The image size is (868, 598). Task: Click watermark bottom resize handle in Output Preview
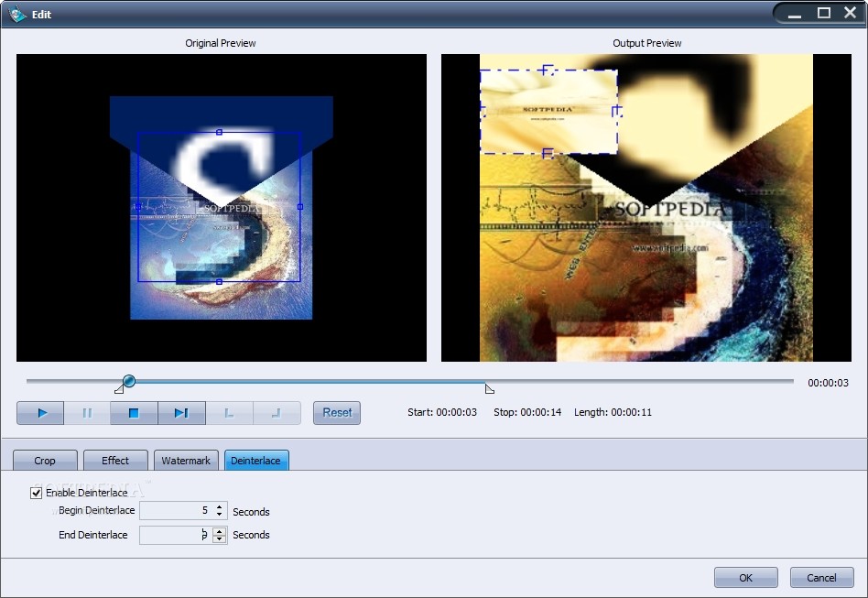(547, 153)
